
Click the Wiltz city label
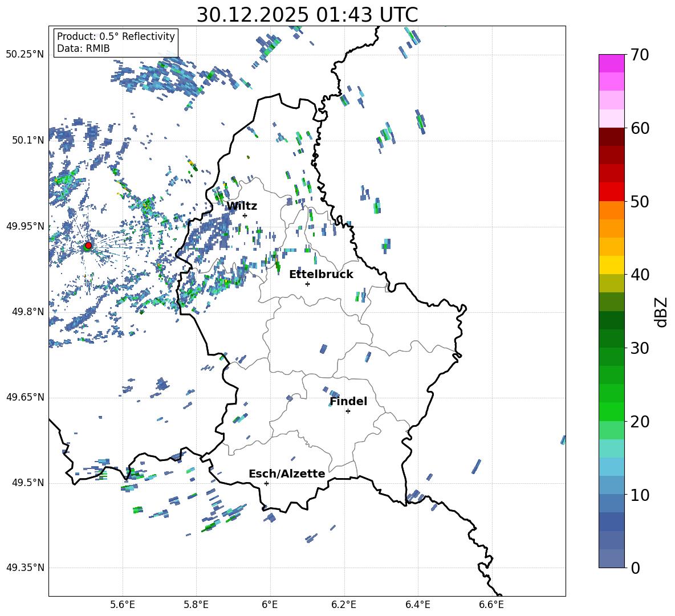point(242,206)
